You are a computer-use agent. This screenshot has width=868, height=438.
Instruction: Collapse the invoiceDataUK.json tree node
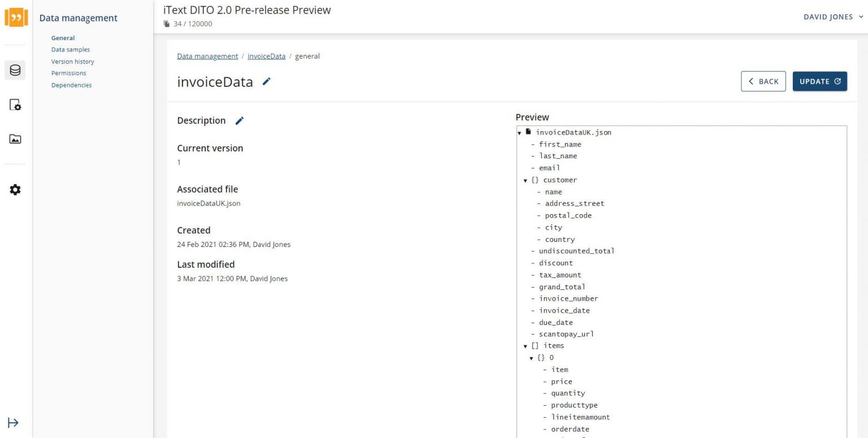[519, 132]
